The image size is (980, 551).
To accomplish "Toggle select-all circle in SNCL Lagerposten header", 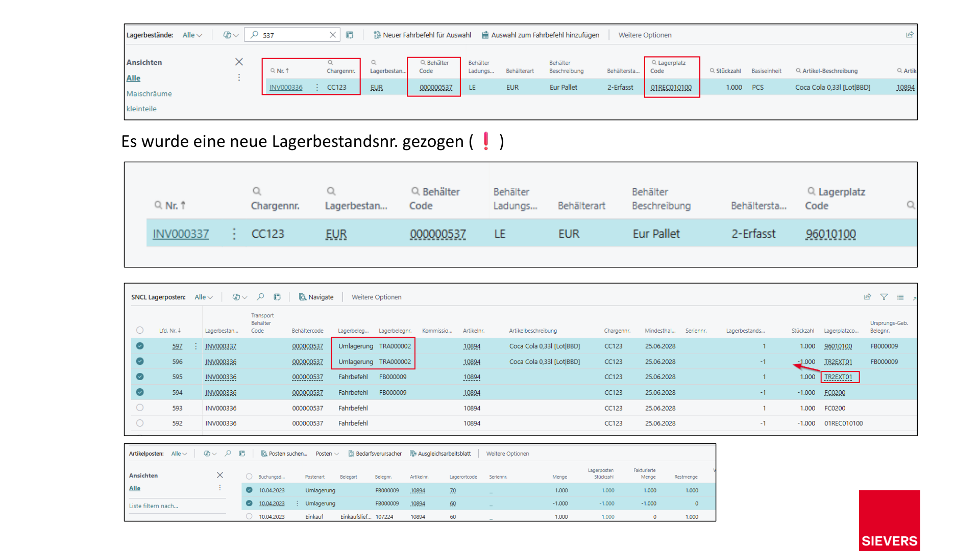I will click(140, 330).
